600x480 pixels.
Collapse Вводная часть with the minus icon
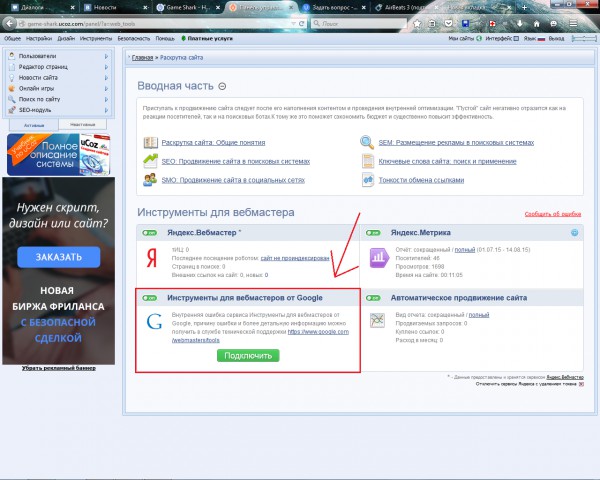[222, 86]
